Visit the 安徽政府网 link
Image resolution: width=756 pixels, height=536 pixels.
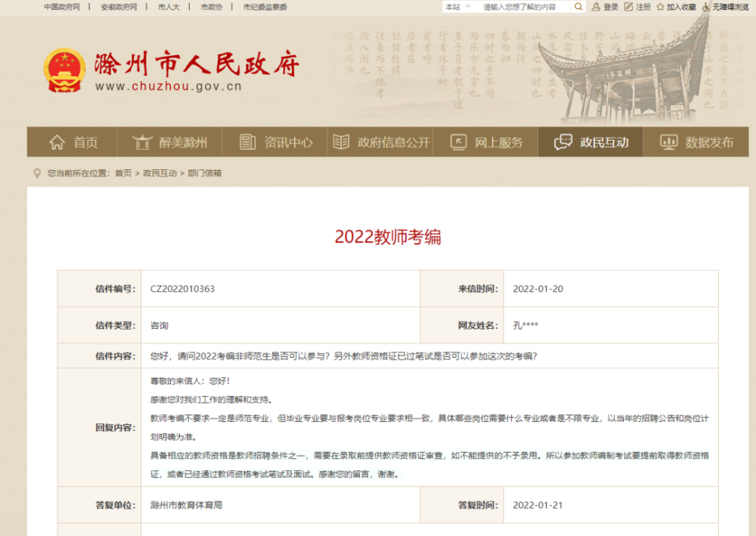click(119, 7)
